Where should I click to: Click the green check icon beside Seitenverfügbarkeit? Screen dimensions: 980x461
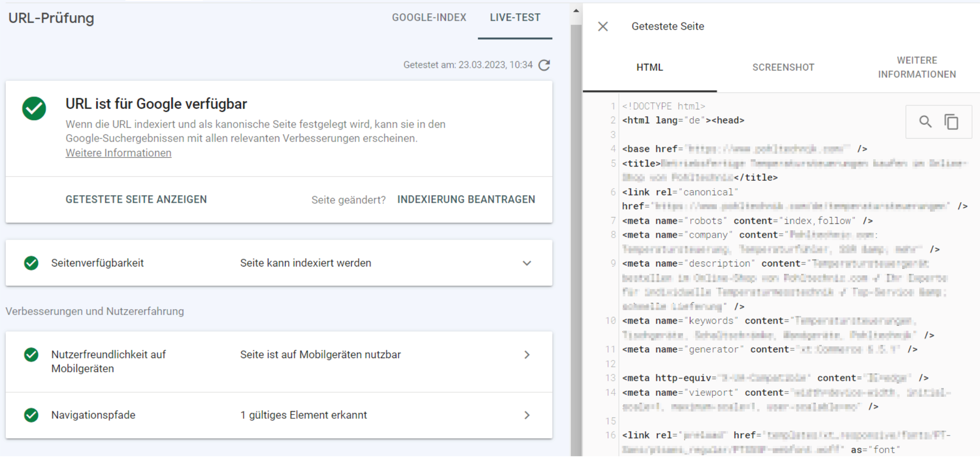coord(31,263)
